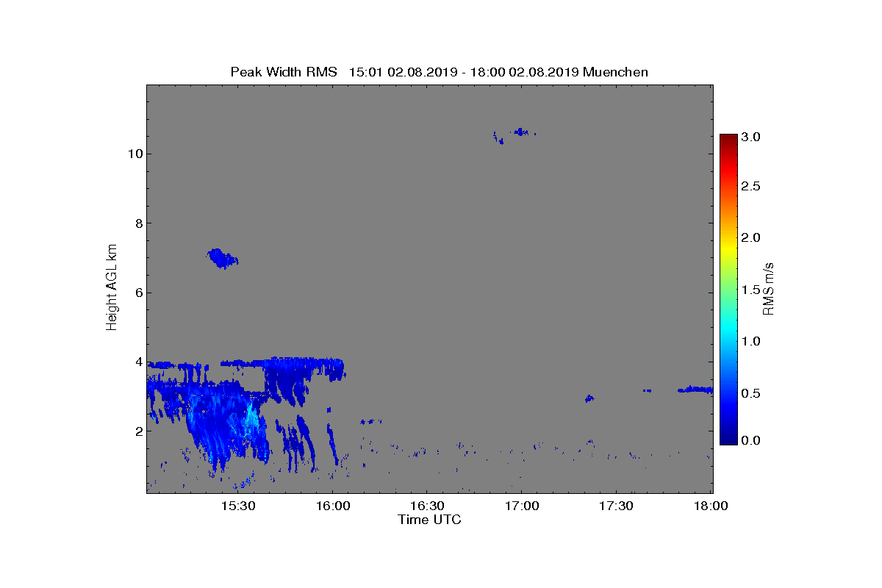The image size is (882, 588).
Task: Click the colorbar value 2.5
Action: (x=750, y=187)
